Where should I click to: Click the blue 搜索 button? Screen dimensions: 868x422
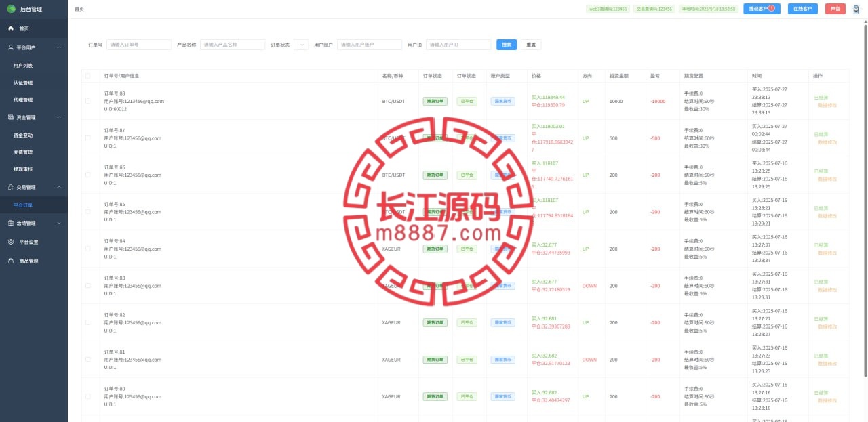507,45
